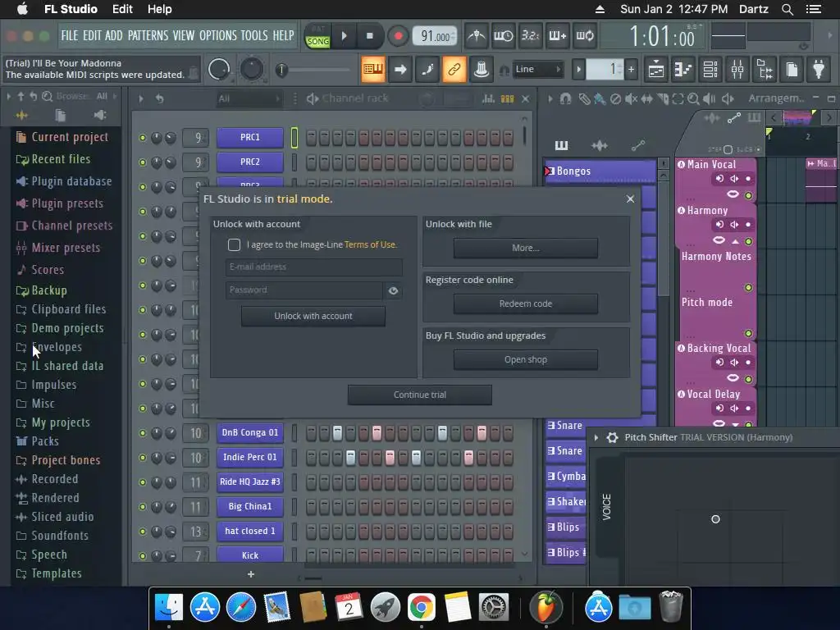Open the macOS Edit menu

click(122, 9)
